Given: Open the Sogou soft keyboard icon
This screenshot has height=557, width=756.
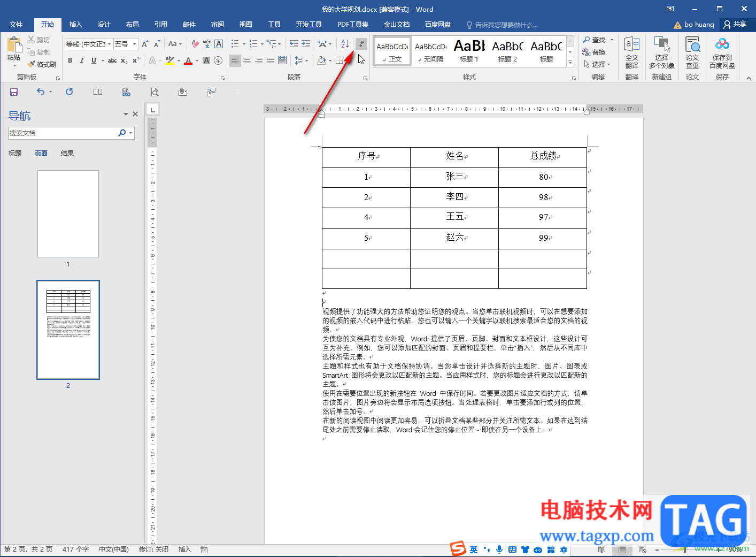Looking at the screenshot, I should click(512, 550).
